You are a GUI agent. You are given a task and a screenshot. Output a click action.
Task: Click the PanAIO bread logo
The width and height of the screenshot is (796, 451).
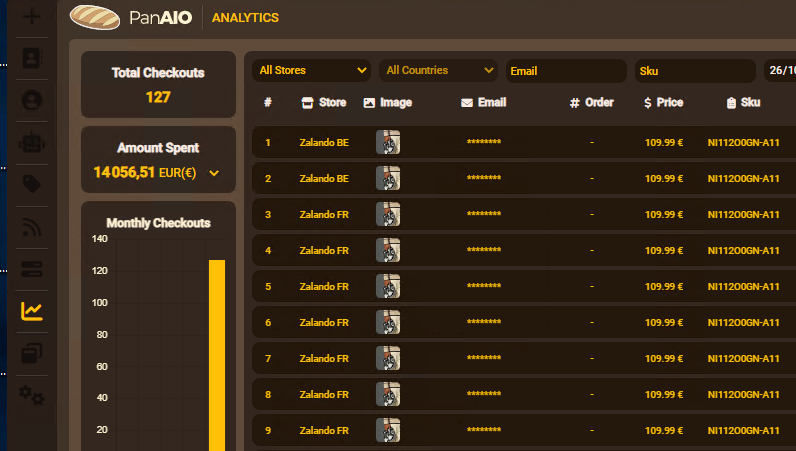95,18
